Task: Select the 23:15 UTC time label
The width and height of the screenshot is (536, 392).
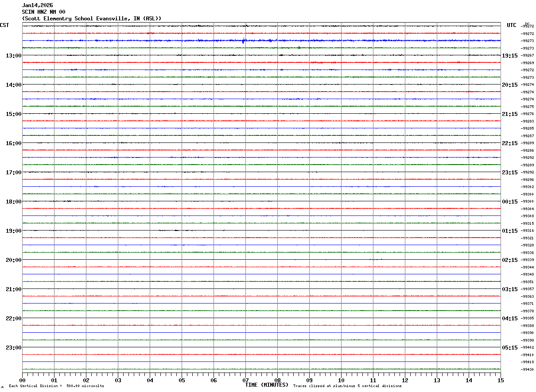Action: pos(509,173)
